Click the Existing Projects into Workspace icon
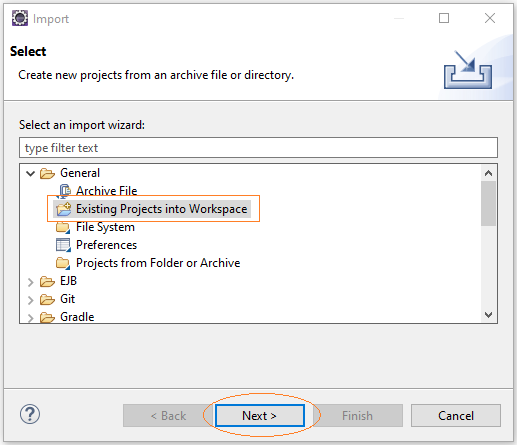This screenshot has width=517, height=445. coord(63,209)
